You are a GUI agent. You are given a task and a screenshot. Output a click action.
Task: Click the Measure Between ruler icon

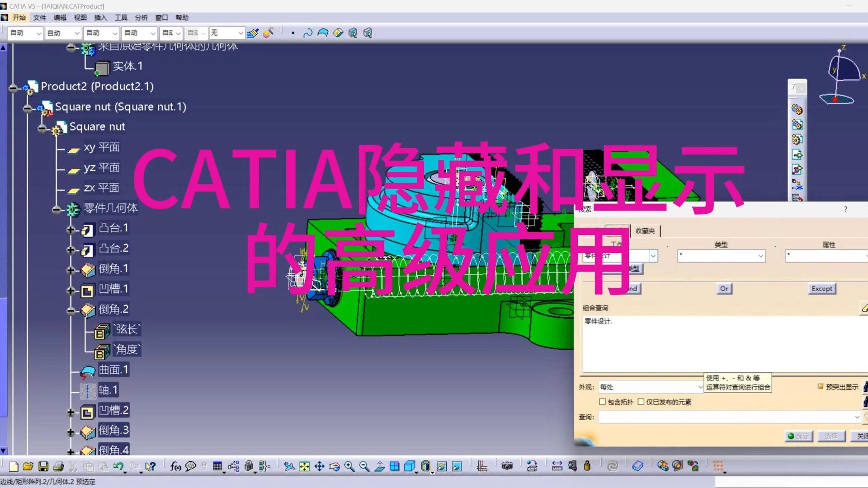point(557,466)
